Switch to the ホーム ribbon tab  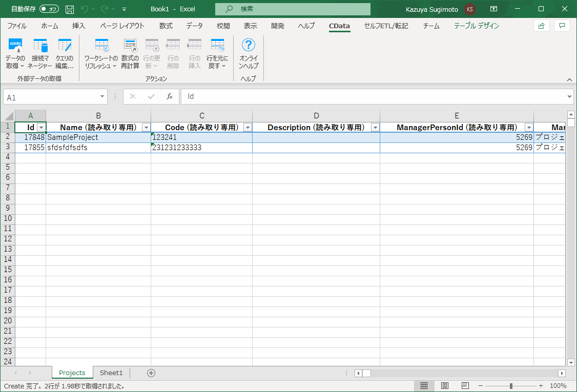click(x=50, y=26)
